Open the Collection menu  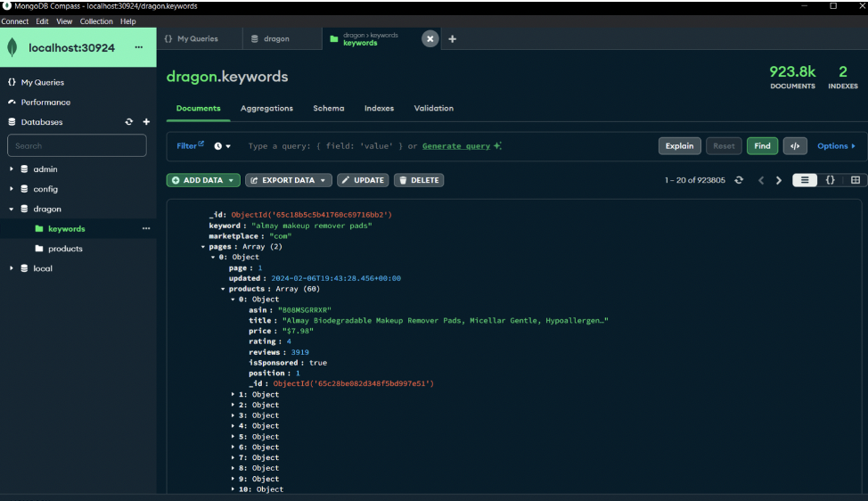(x=96, y=21)
